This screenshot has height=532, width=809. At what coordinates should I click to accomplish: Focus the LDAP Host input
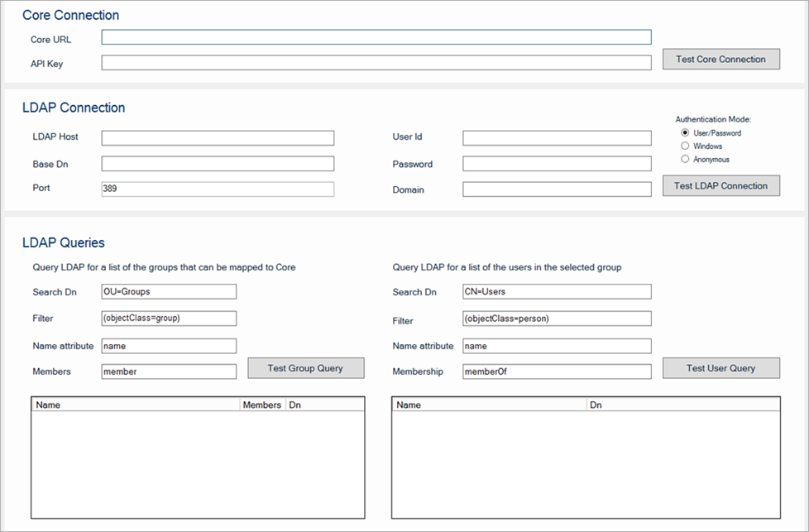click(218, 138)
